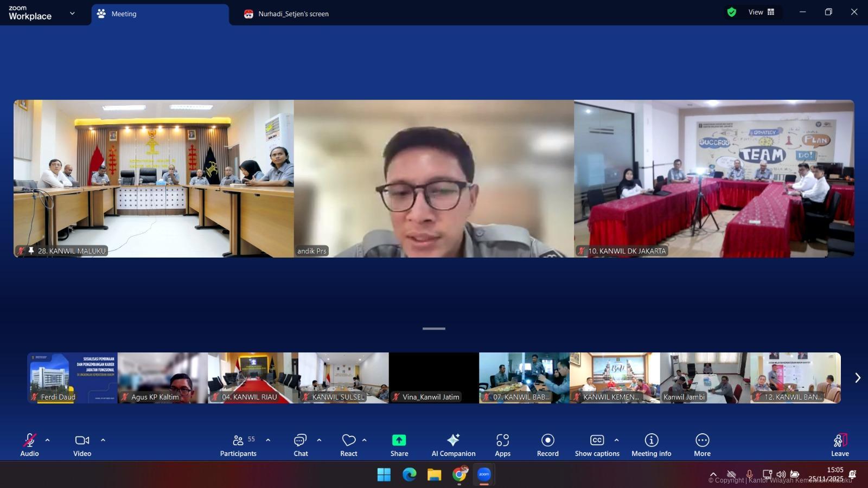Open the Zoom Workplace dropdown chevron

pos(72,14)
